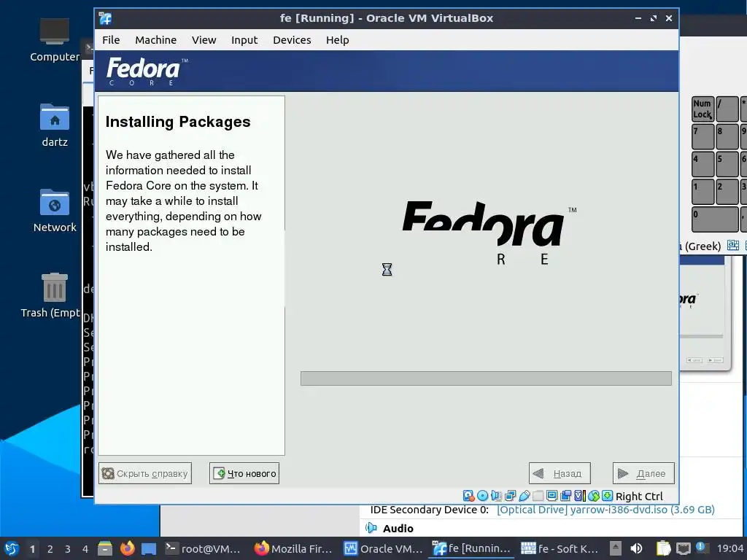Click the keyboard capture green arrow icon
The height and width of the screenshot is (560, 747).
pos(608,496)
